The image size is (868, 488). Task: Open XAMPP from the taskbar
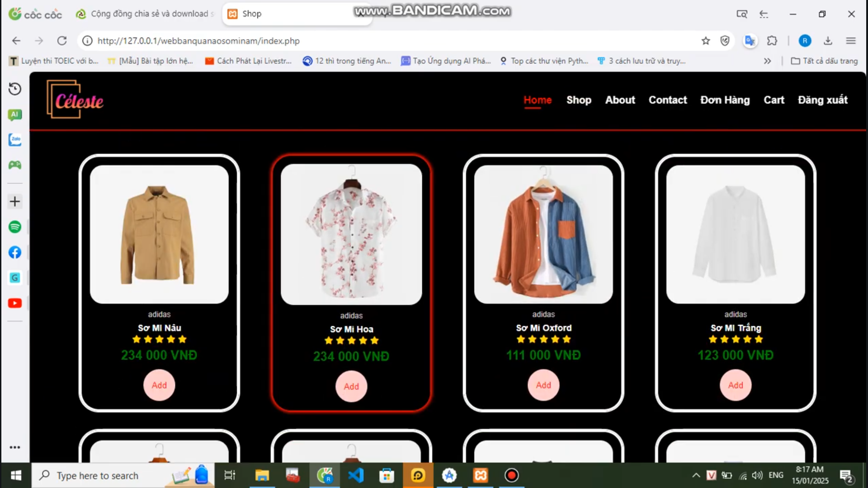[x=481, y=475]
